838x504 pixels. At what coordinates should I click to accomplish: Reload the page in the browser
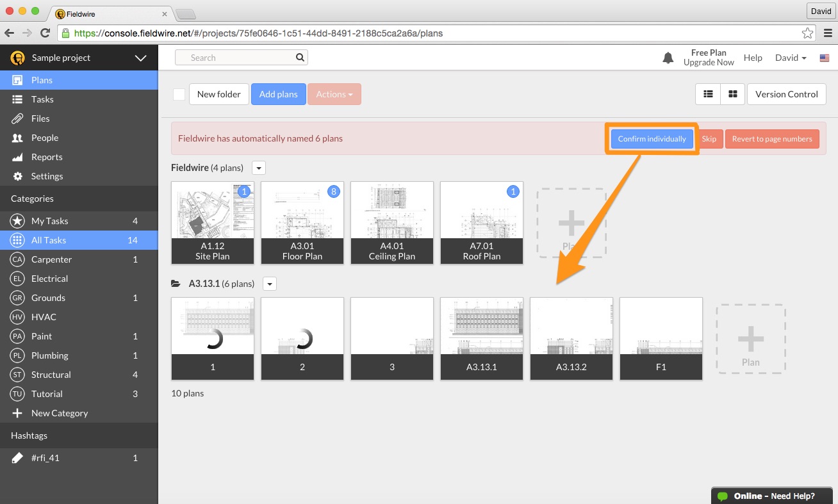45,33
